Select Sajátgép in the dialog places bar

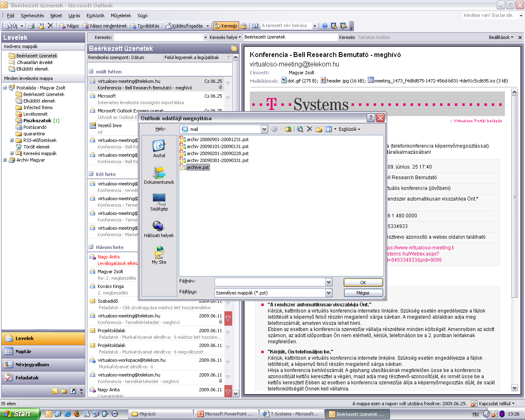(x=159, y=202)
